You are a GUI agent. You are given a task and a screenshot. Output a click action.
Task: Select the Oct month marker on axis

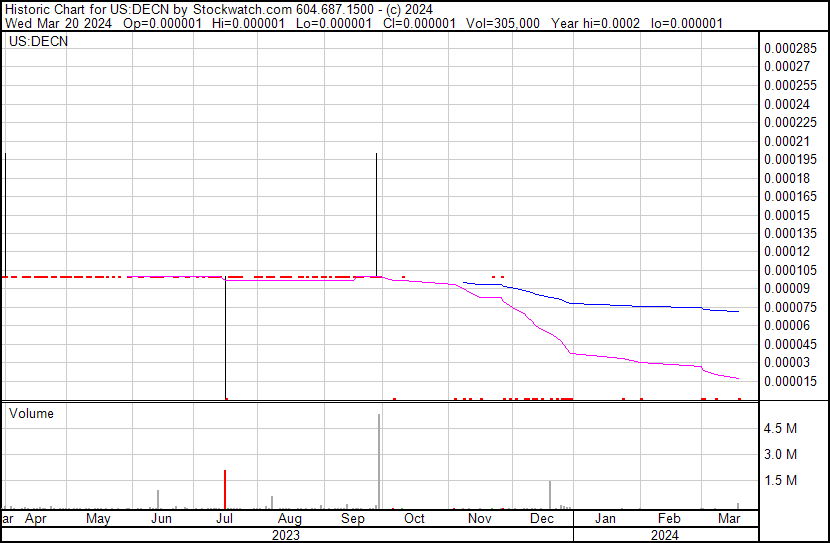(x=414, y=519)
